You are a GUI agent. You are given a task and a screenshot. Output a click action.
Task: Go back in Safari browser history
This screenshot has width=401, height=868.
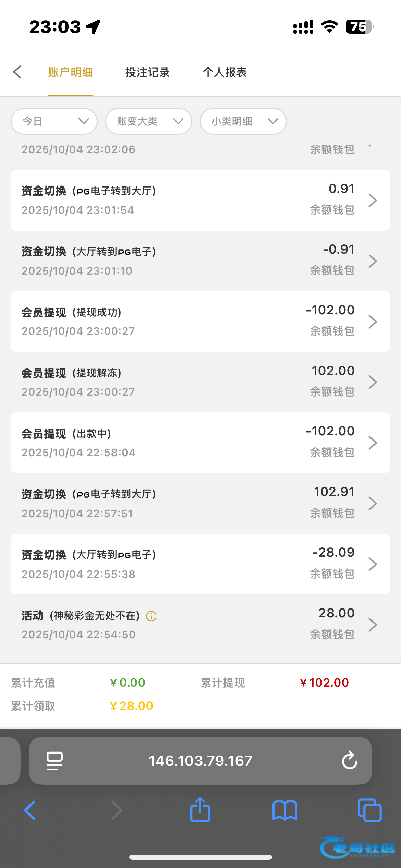[30, 810]
